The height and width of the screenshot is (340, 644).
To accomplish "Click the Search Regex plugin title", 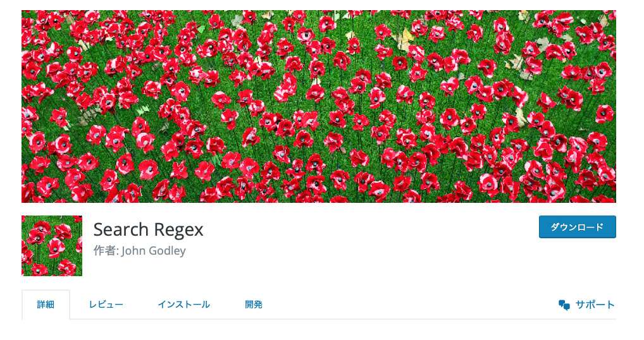I will [148, 229].
